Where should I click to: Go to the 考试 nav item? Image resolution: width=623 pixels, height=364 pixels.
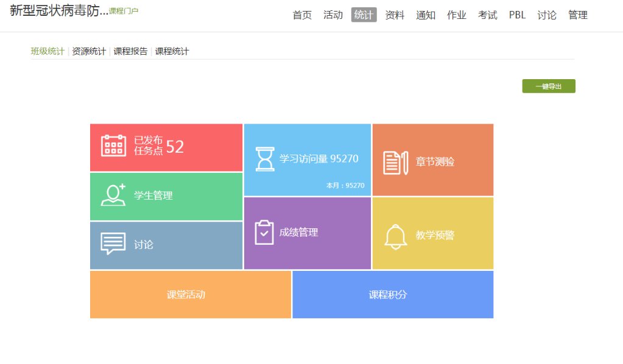pos(488,15)
